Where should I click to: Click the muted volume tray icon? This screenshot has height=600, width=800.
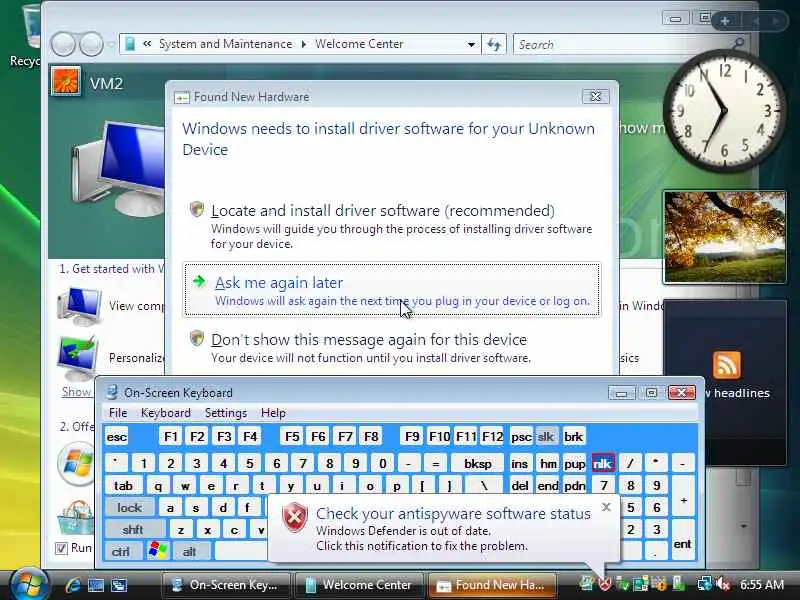coord(722,584)
